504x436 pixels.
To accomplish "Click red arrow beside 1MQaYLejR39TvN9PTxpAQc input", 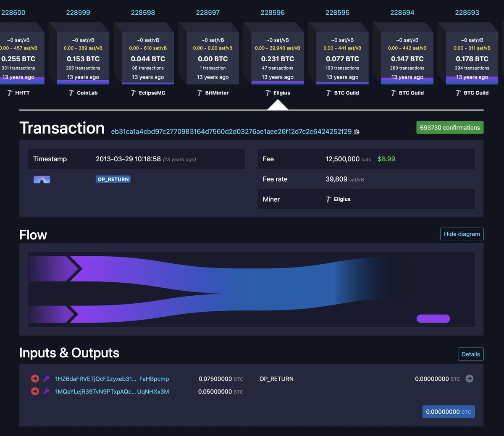I will (35, 391).
